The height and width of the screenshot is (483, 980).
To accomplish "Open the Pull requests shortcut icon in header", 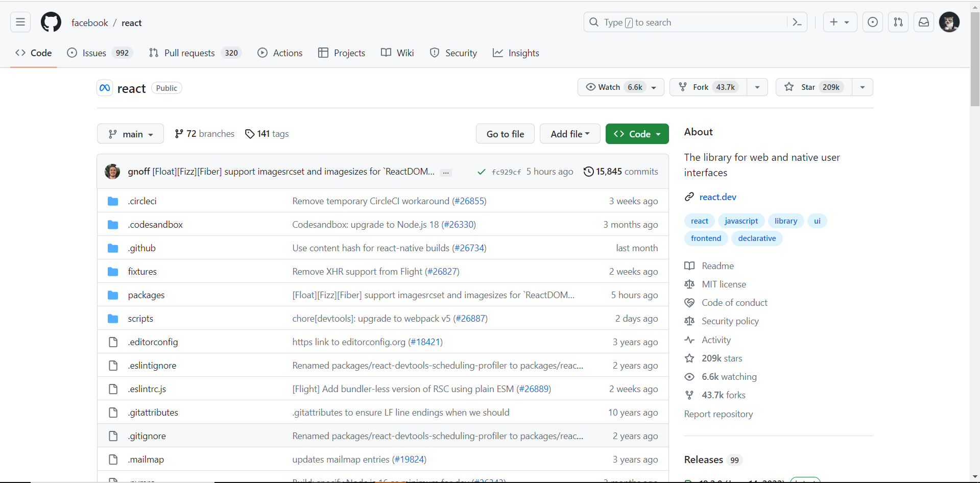I will tap(898, 22).
